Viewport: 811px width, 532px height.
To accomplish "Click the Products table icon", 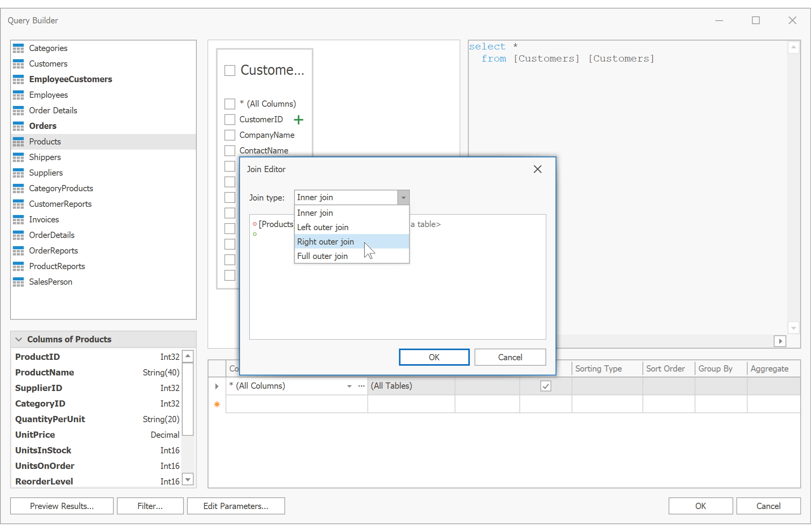I will [18, 141].
